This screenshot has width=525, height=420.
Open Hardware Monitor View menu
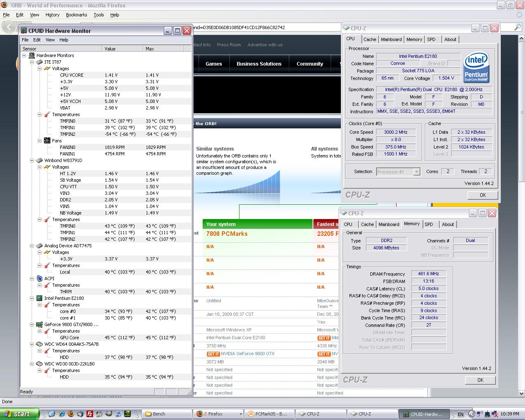point(50,40)
